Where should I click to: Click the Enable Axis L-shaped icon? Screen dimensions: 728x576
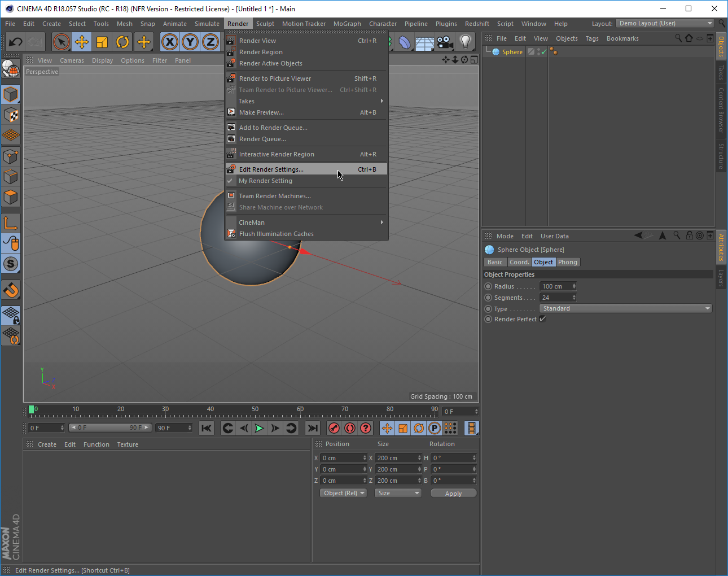click(11, 222)
